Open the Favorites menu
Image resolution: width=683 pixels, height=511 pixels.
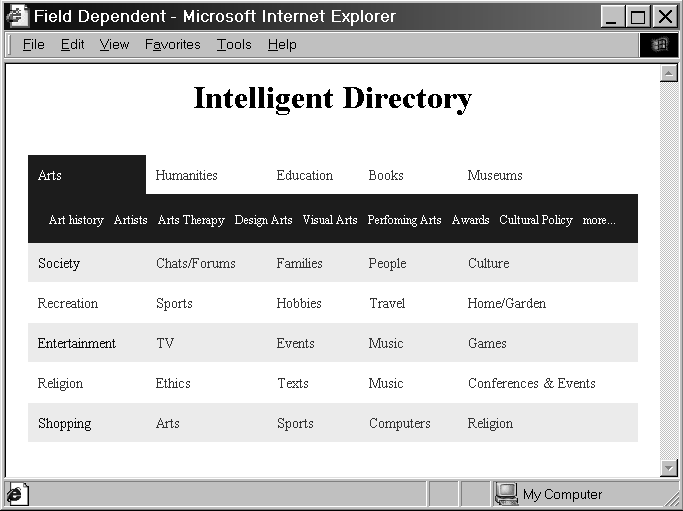(x=172, y=45)
